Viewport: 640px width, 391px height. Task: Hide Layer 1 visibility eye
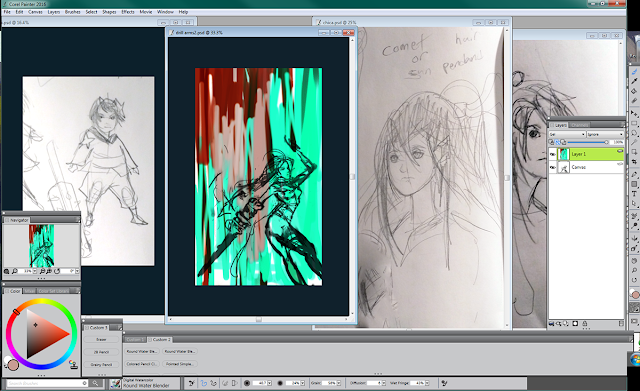click(553, 154)
